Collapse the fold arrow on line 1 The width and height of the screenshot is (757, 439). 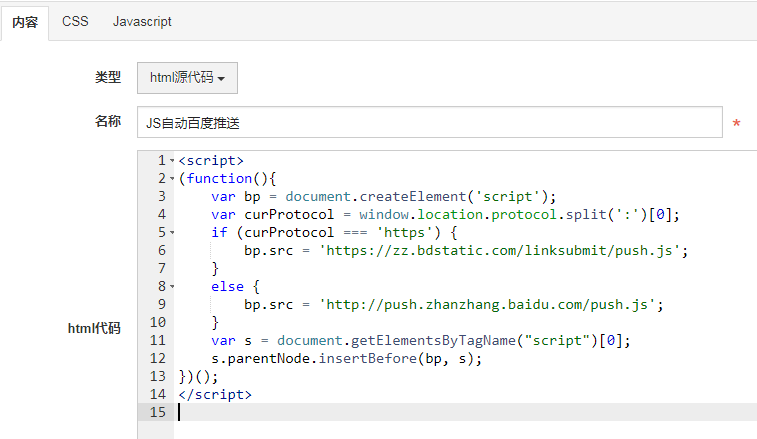(x=172, y=160)
